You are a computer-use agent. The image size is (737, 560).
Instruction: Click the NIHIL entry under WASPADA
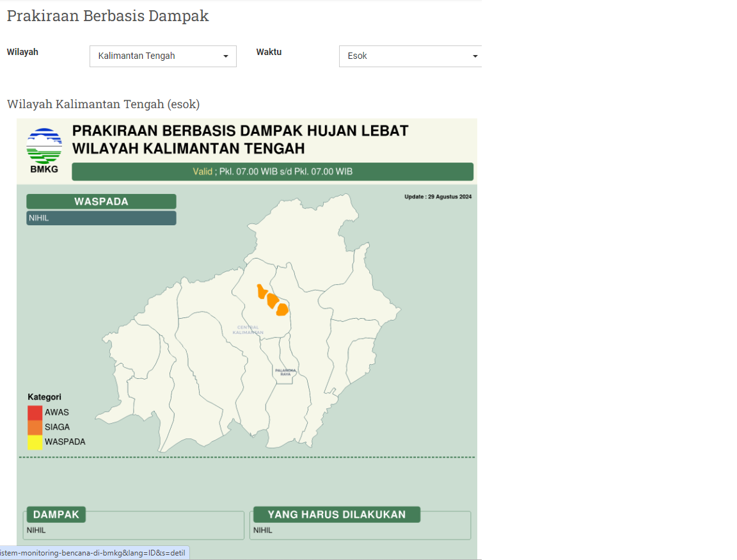pyautogui.click(x=101, y=218)
